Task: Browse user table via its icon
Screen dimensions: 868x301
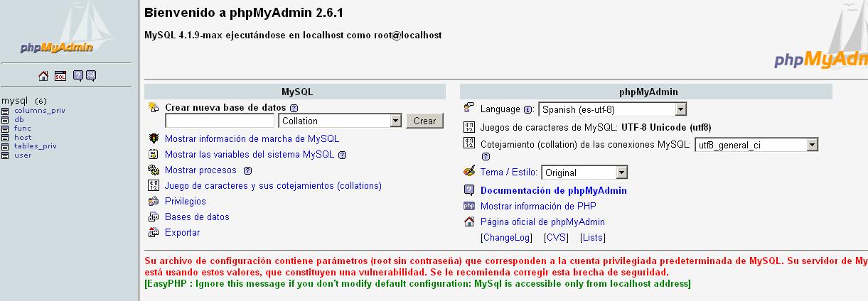Action: (x=6, y=155)
